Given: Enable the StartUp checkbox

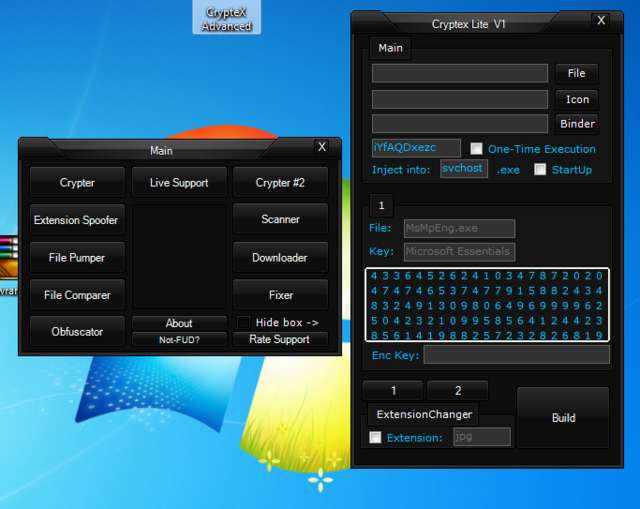Looking at the screenshot, I should coord(540,169).
